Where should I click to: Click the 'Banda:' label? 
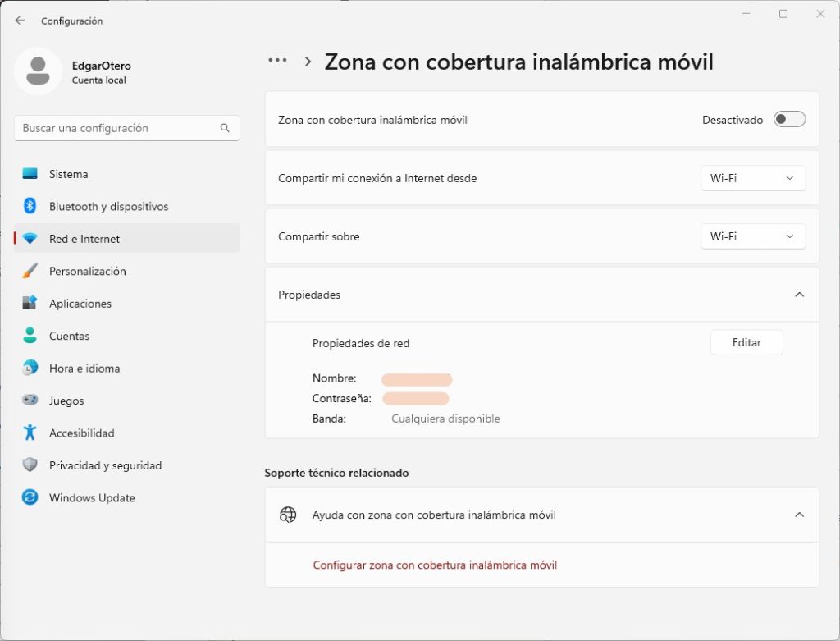329,419
